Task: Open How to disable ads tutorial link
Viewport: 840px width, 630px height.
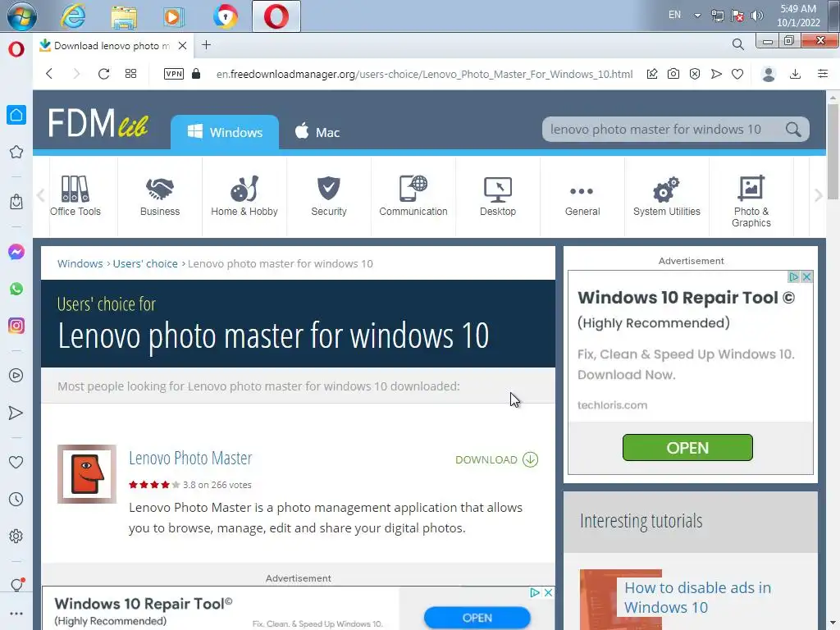Action: 697,597
